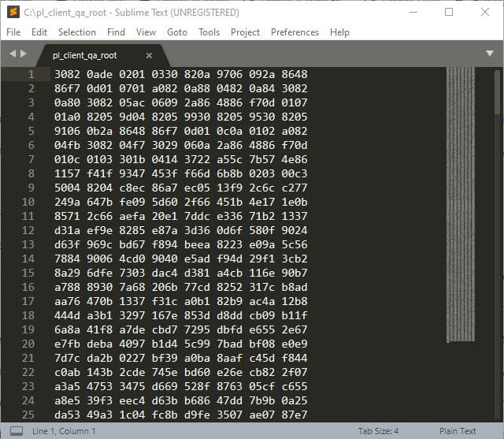The height and width of the screenshot is (439, 504).
Task: Click hex value aefa on line 11
Action: (x=132, y=216)
